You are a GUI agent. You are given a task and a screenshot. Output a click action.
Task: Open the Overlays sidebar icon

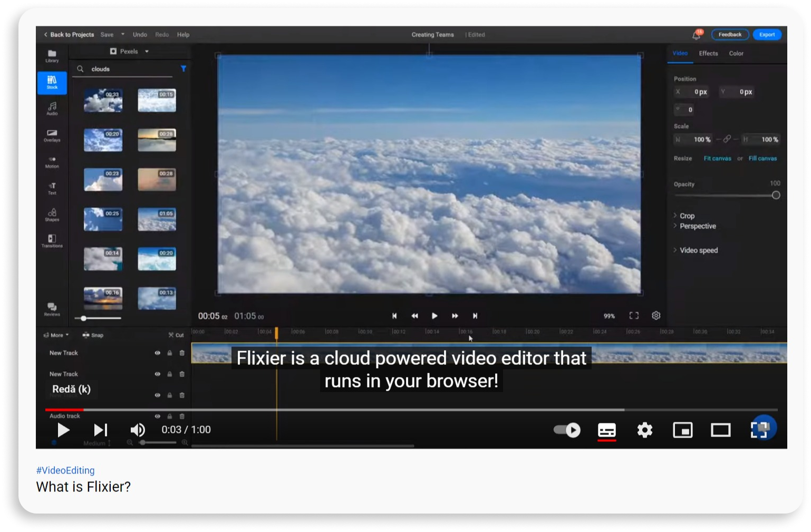click(52, 136)
